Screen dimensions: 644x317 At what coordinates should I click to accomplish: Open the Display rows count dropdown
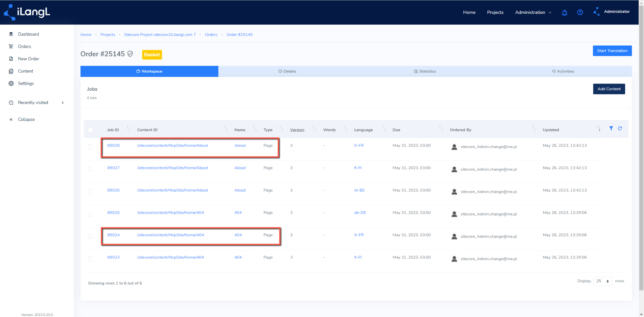[x=603, y=281]
